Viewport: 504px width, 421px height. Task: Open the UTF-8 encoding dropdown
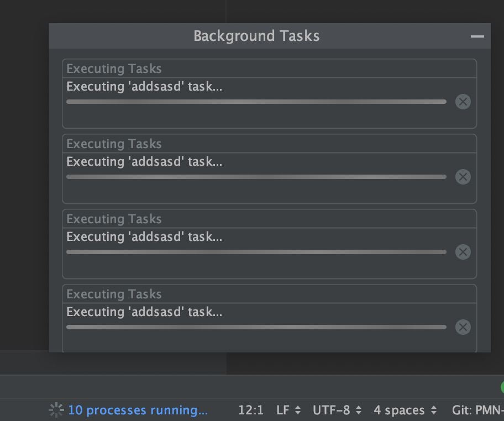(x=337, y=410)
